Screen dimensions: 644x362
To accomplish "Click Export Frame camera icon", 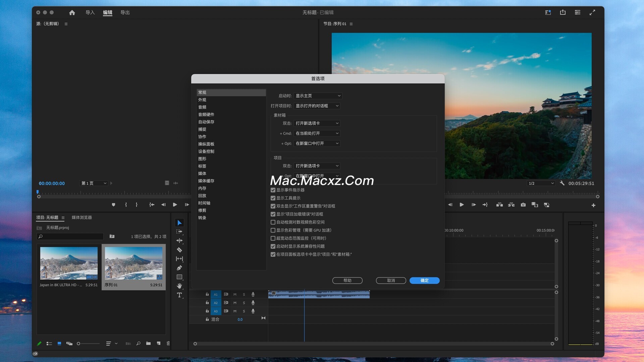I will point(523,205).
